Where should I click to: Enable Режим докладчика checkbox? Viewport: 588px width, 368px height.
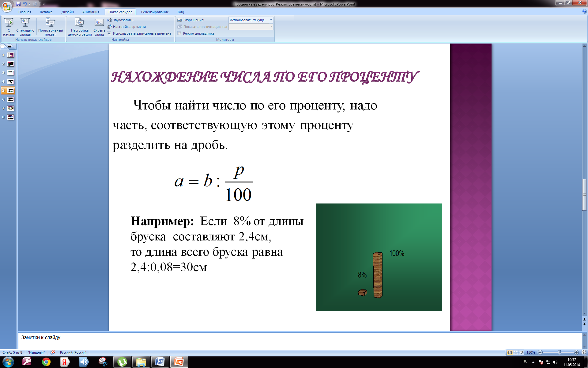pos(179,33)
